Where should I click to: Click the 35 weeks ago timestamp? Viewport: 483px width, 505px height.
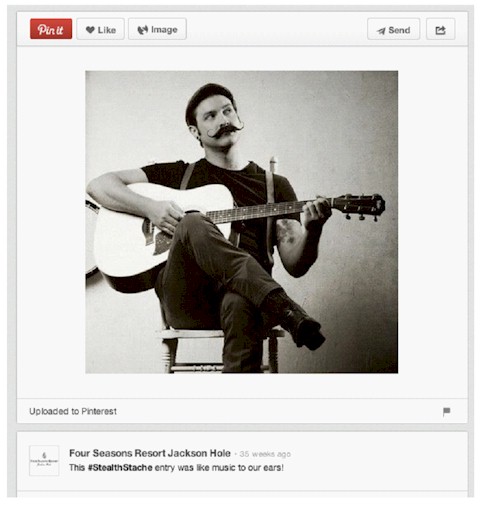click(x=265, y=454)
